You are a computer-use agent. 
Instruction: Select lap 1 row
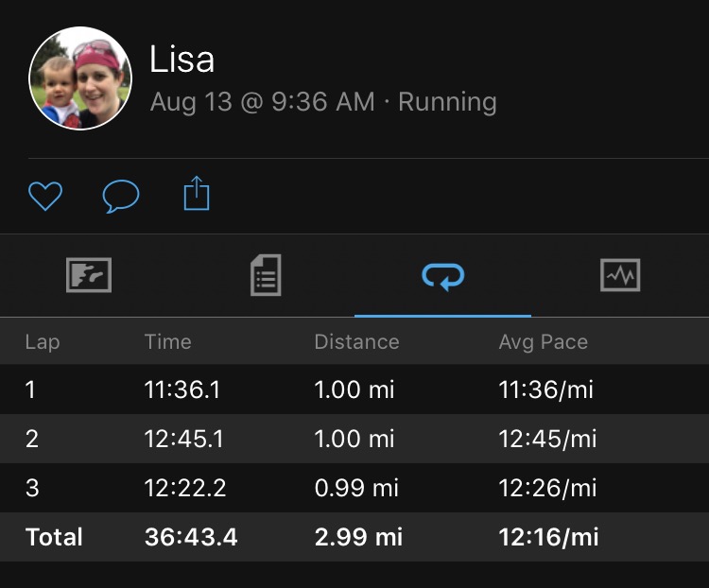pos(354,389)
